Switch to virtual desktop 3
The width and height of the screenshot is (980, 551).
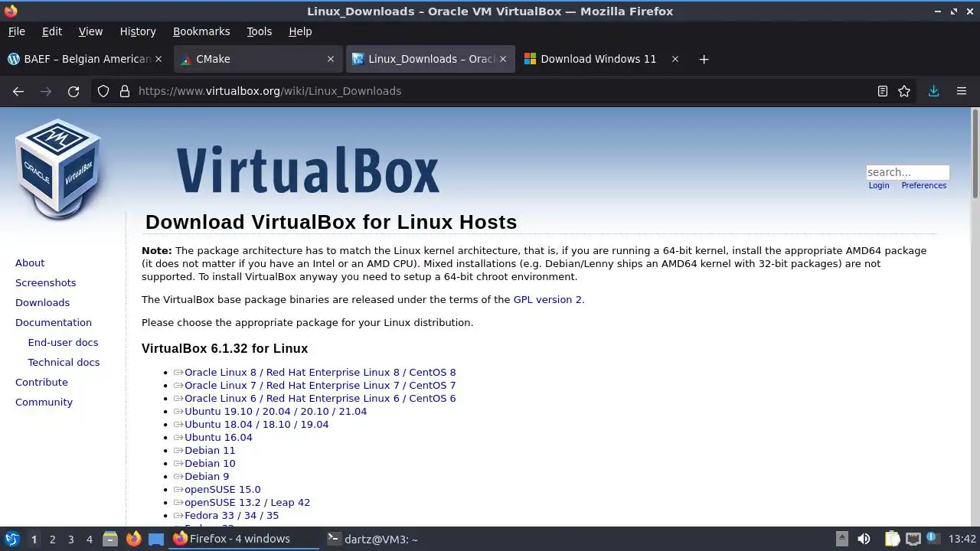(70, 540)
